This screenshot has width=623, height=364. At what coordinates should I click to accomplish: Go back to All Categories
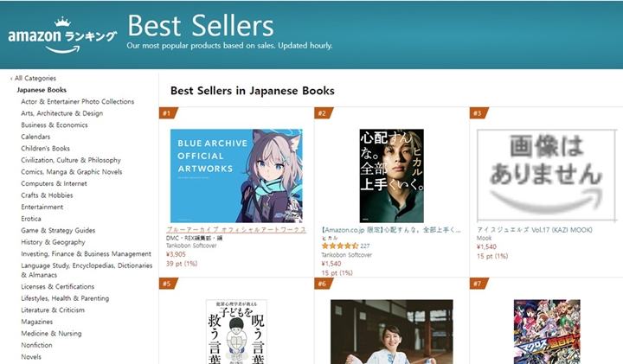click(x=34, y=78)
